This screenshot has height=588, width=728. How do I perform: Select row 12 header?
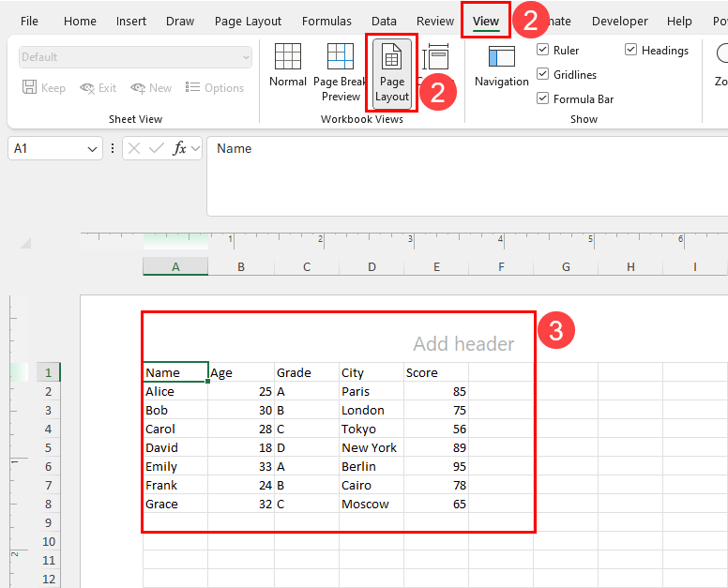[x=48, y=580]
